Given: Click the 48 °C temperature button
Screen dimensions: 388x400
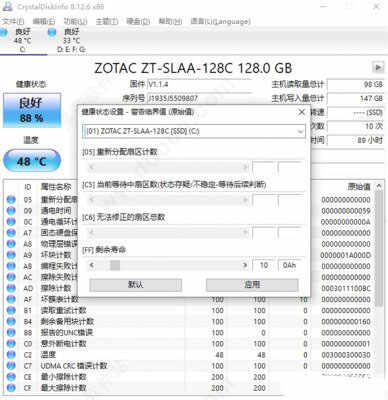Looking at the screenshot, I should [32, 162].
